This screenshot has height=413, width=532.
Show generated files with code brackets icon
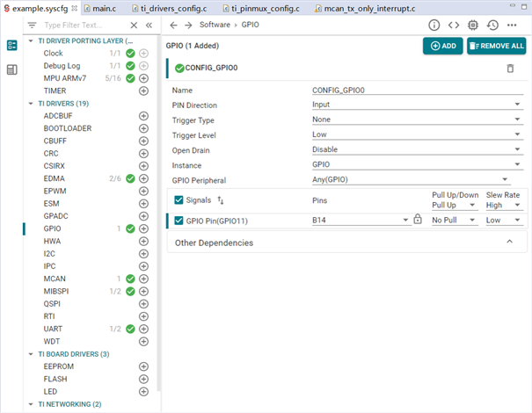coord(454,25)
